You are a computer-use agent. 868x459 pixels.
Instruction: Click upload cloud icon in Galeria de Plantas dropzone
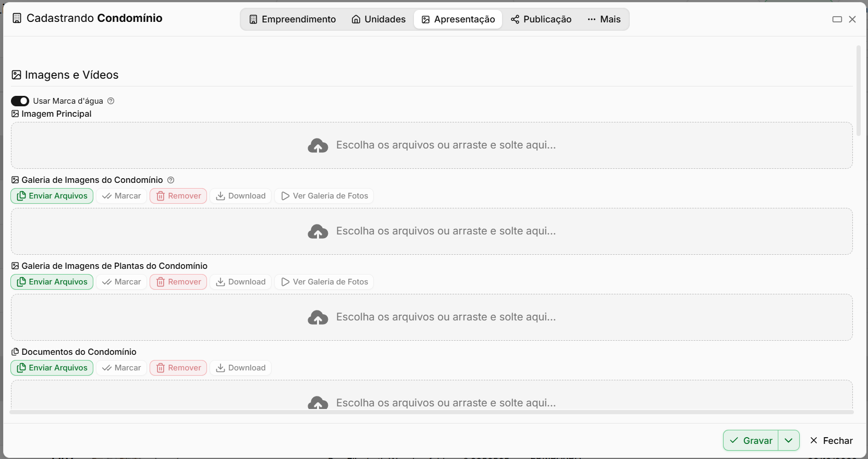tap(318, 317)
